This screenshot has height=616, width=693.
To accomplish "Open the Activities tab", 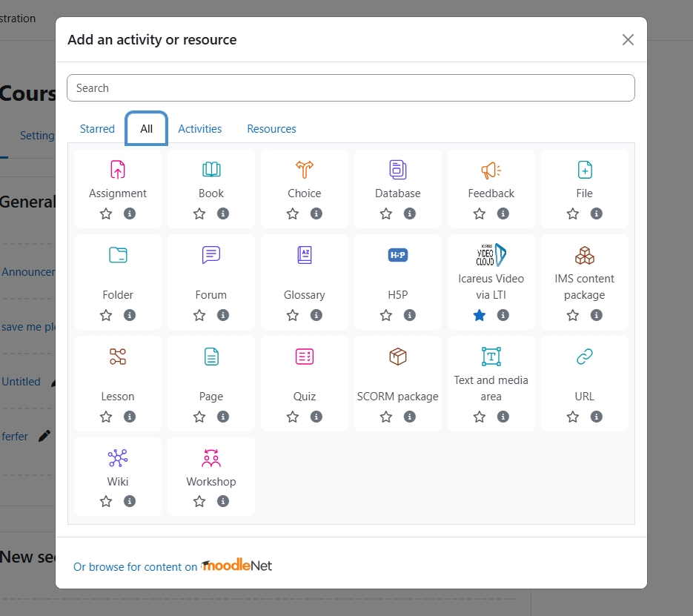I will point(200,129).
